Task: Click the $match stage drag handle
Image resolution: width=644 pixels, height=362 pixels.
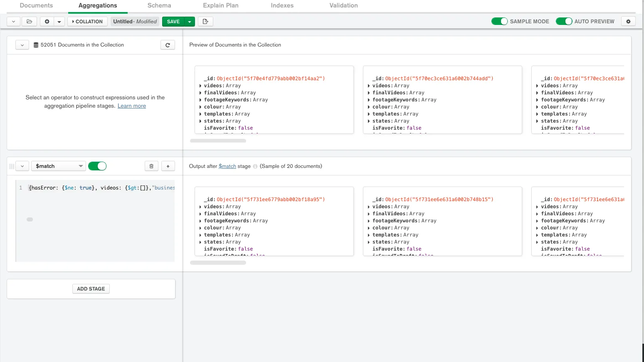Action: click(x=12, y=166)
